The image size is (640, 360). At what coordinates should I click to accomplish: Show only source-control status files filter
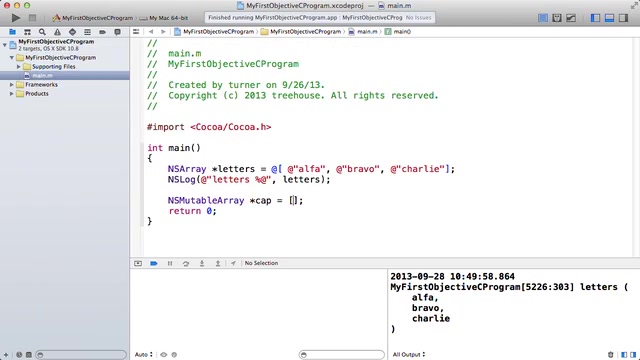pyautogui.click(x=29, y=355)
